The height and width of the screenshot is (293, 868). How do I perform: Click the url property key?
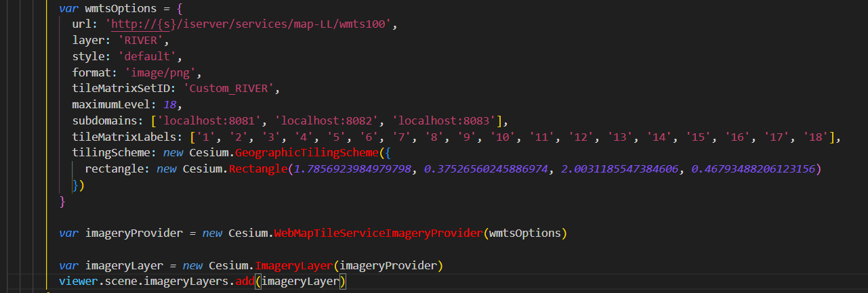pyautogui.click(x=82, y=24)
